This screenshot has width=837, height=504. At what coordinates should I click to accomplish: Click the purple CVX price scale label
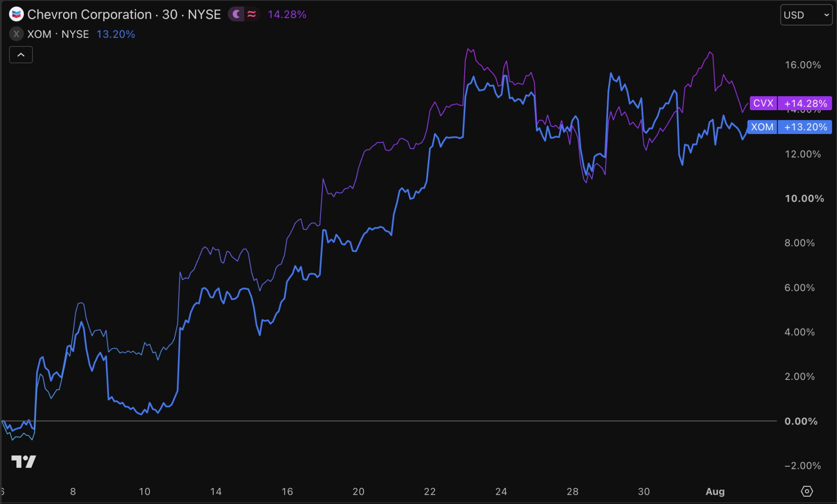[x=763, y=103]
